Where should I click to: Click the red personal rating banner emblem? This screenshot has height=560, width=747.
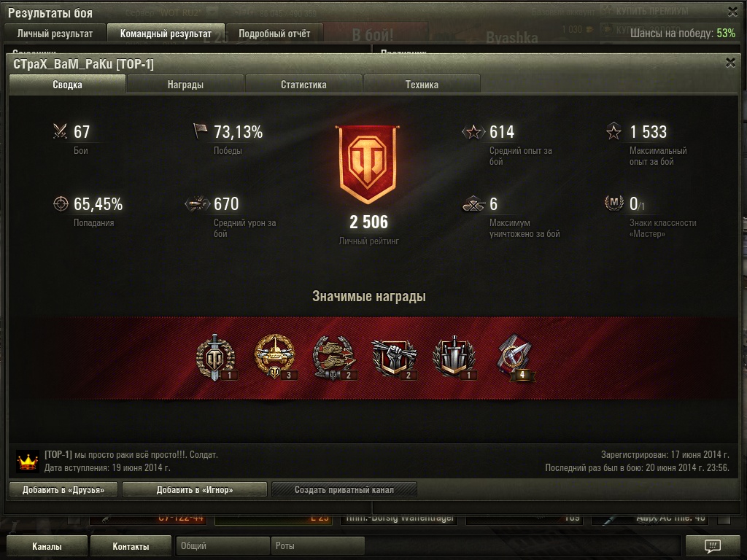[x=368, y=164]
